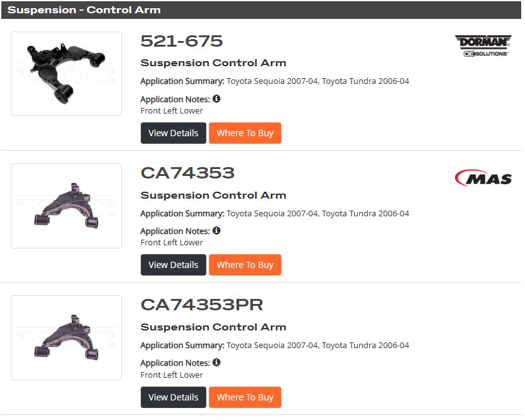The image size is (525, 420).
Task: Click the Dorman OE Solutions logo
Action: [x=483, y=46]
